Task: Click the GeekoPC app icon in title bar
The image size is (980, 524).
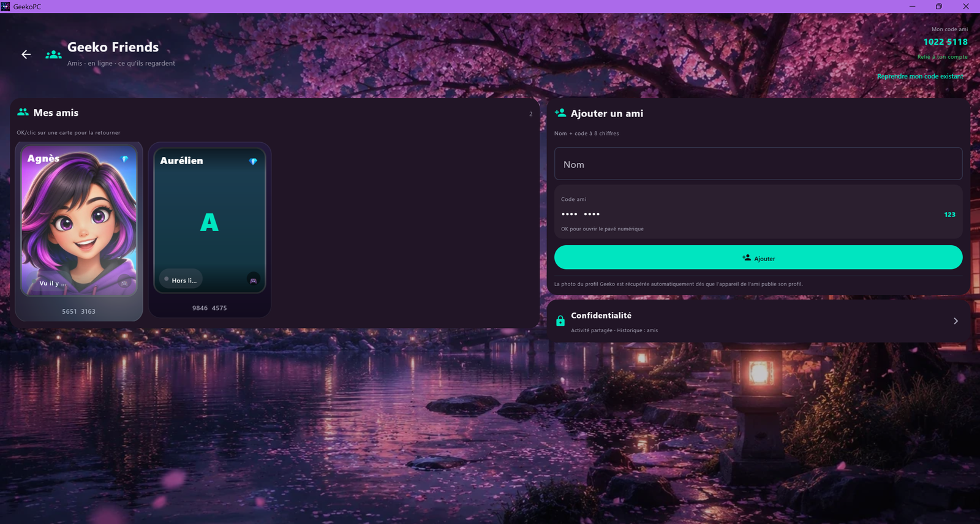Action: [6, 6]
